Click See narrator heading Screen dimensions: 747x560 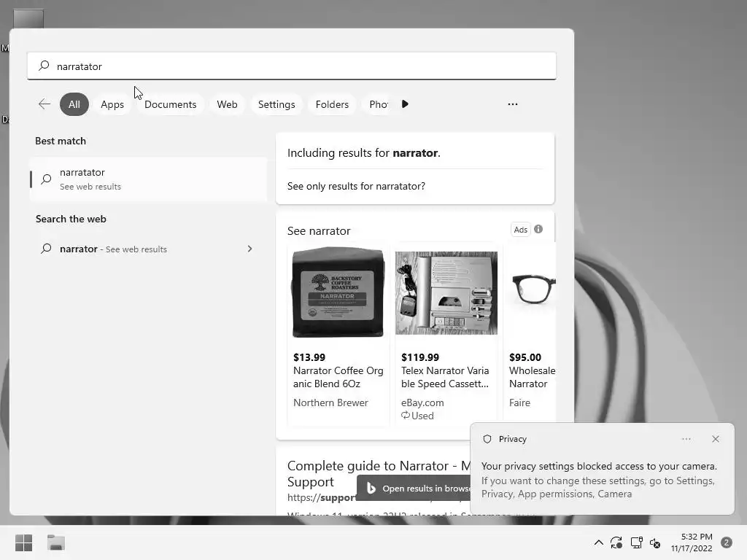tap(319, 231)
